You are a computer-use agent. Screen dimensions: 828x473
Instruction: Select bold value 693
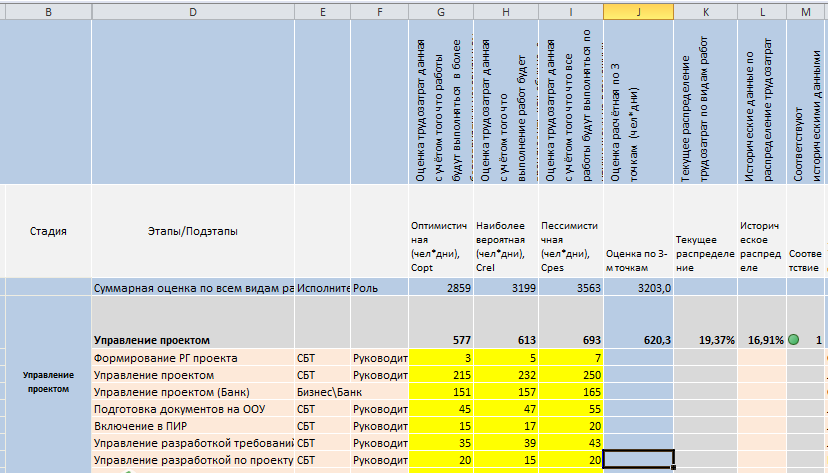571,322
